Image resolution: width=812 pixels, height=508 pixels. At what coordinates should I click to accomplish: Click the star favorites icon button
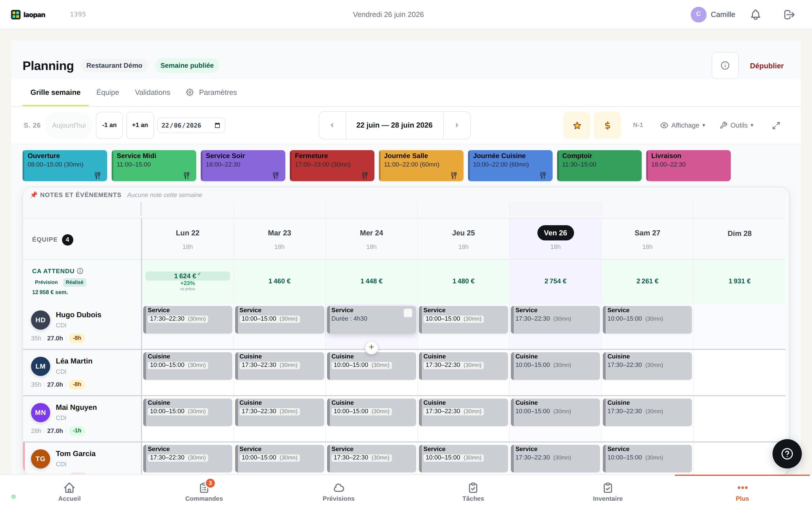pyautogui.click(x=577, y=125)
